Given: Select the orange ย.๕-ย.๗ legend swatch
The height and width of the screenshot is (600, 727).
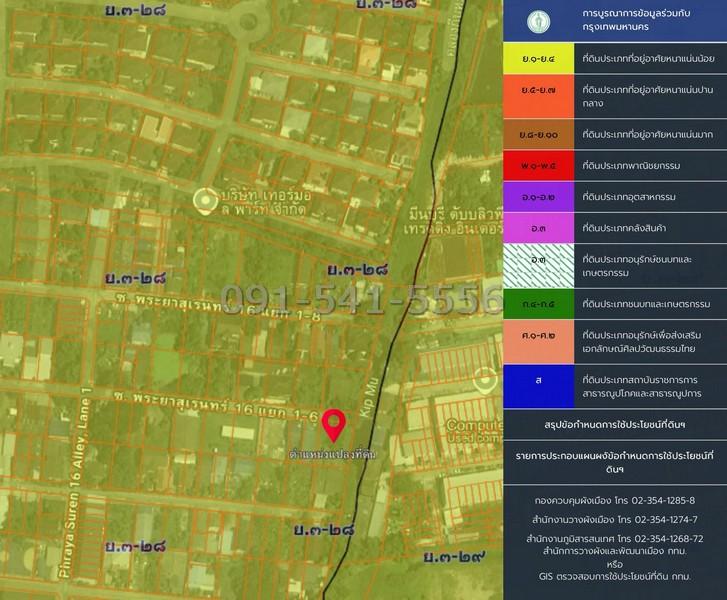Looking at the screenshot, I should click(539, 97).
